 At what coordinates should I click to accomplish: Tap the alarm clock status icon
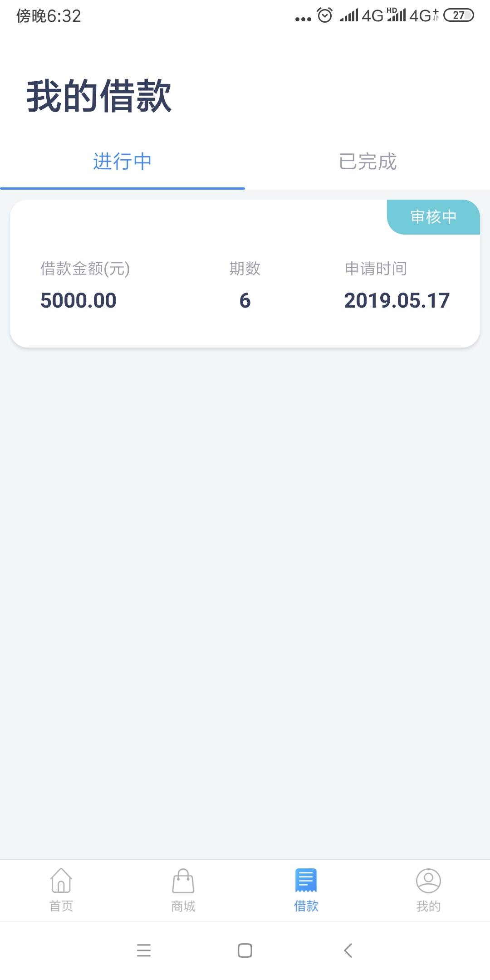coord(325,15)
